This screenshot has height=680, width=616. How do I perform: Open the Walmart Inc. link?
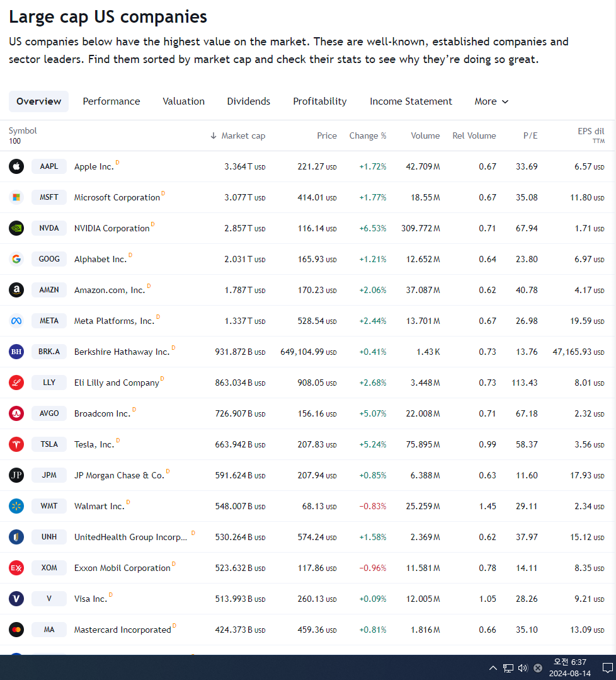pos(100,507)
